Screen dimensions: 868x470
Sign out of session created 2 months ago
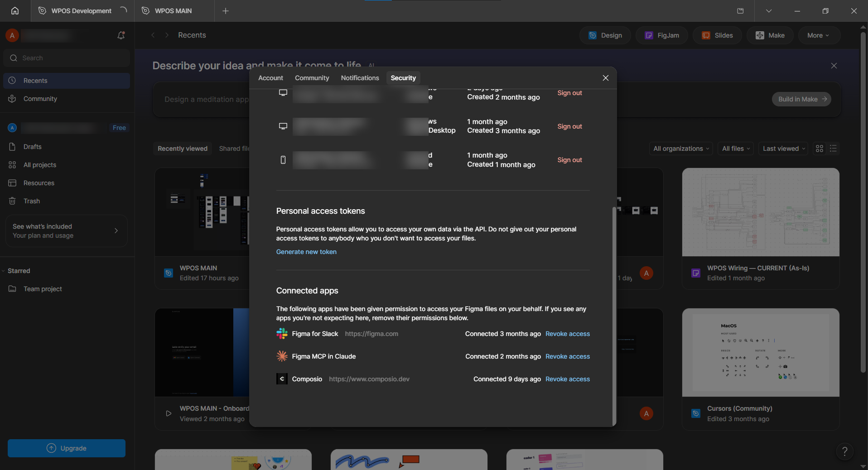pos(570,93)
